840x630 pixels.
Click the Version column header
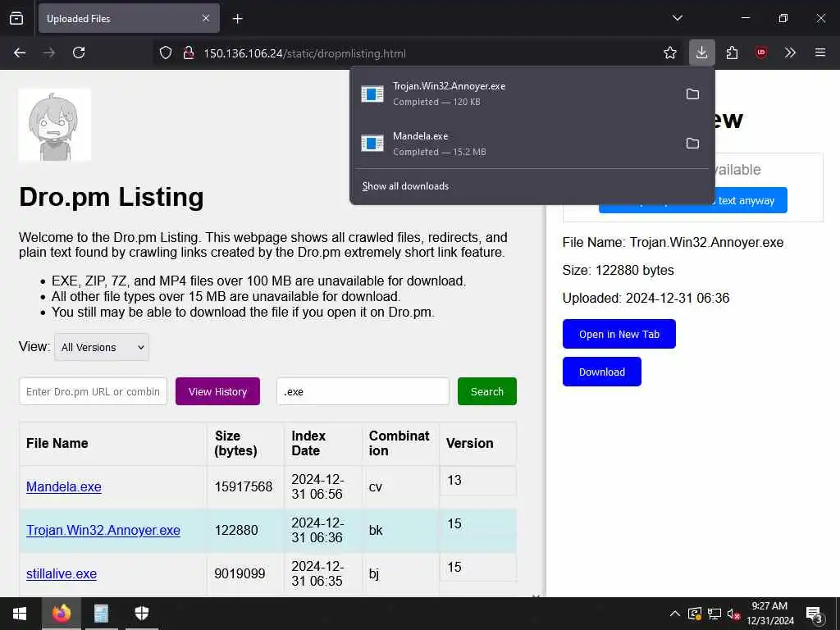click(478, 444)
